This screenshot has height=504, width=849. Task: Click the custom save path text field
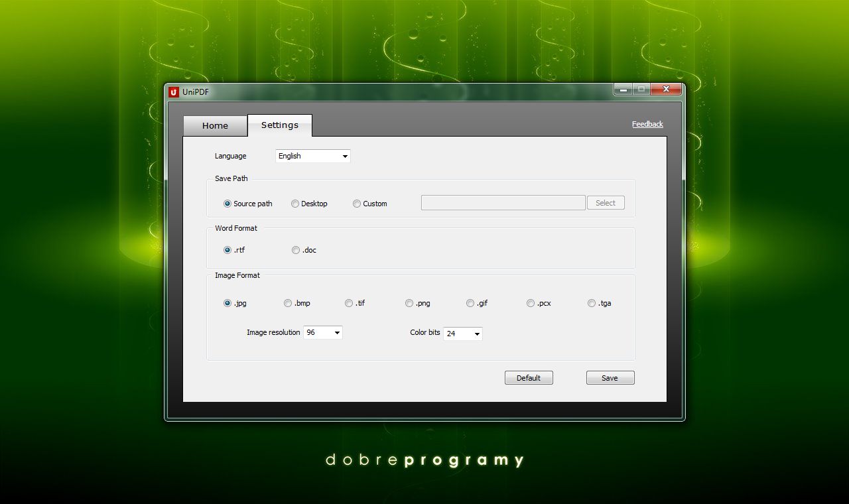[x=503, y=203]
